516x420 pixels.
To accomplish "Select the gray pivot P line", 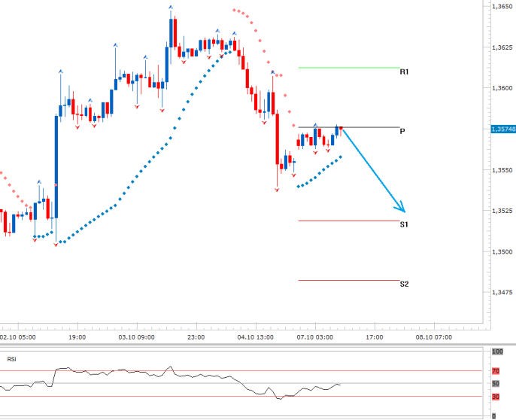I will tap(349, 127).
